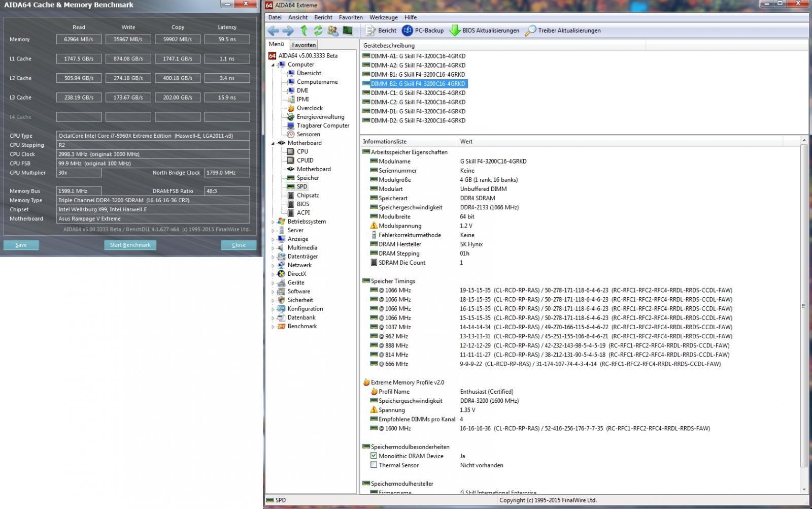Open the Favoriten menu in menu bar
Image resolution: width=812 pixels, height=509 pixels.
click(x=351, y=17)
